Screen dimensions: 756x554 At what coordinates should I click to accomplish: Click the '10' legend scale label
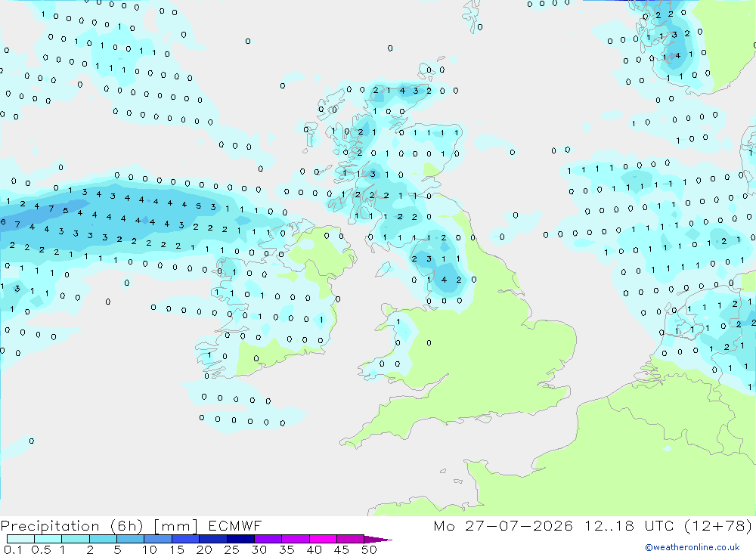(150, 549)
